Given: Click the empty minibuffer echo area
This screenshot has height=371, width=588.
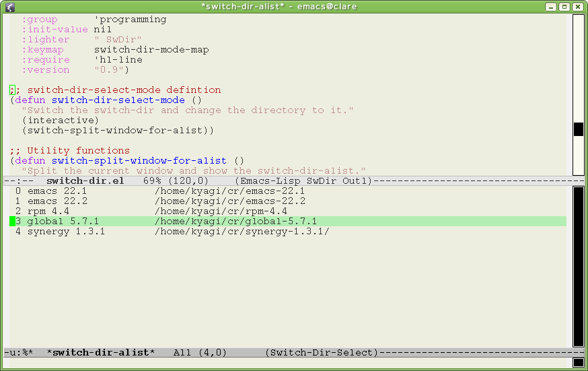Looking at the screenshot, I should (288, 363).
